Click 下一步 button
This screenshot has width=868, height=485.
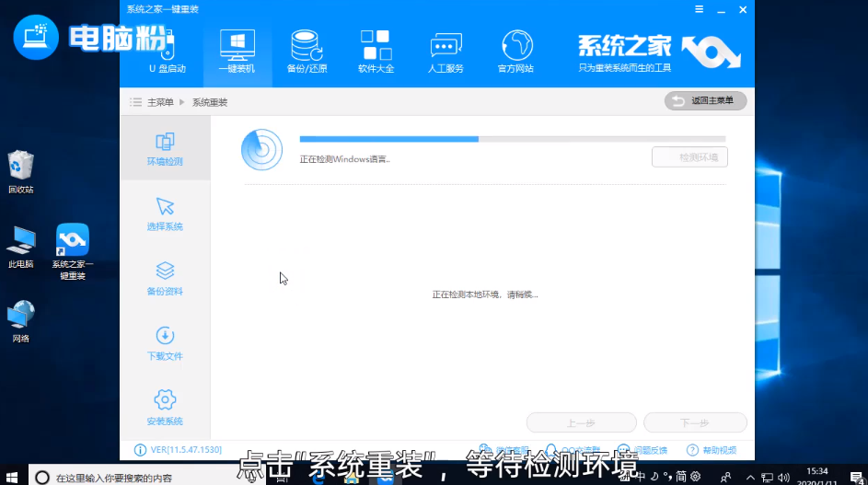coord(695,423)
